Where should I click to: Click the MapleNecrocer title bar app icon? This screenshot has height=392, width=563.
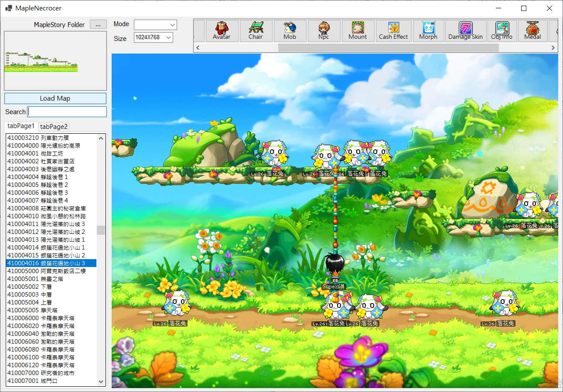[9, 8]
